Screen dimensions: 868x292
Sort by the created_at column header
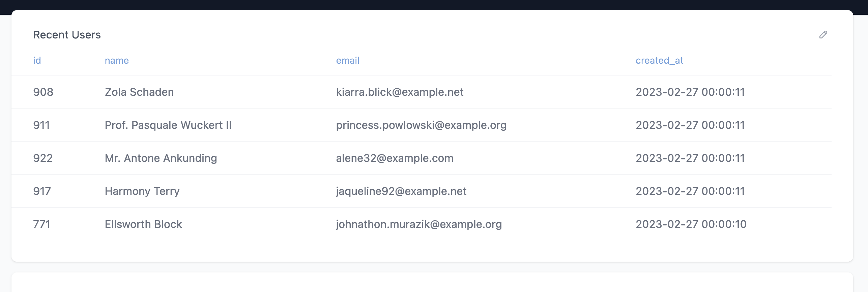tap(659, 60)
